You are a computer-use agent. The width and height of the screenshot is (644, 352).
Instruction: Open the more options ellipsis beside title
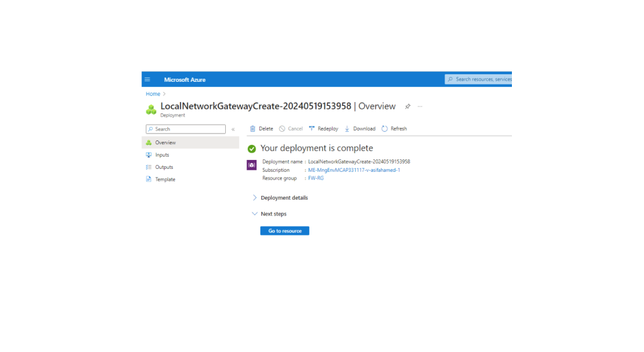420,106
